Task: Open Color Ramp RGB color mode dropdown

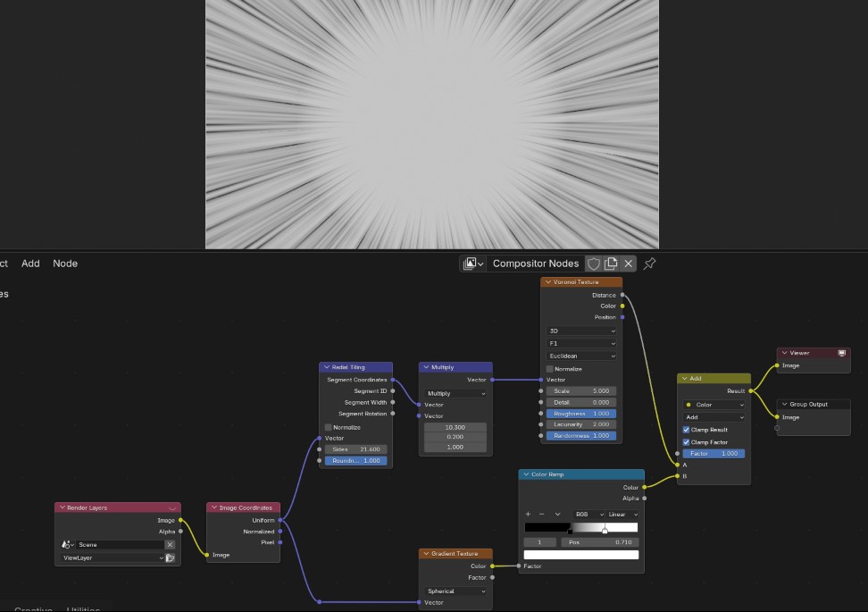Action: click(x=588, y=515)
